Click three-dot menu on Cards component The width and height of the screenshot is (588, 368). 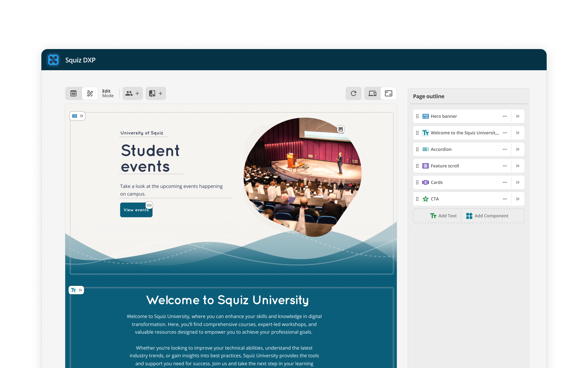point(505,182)
